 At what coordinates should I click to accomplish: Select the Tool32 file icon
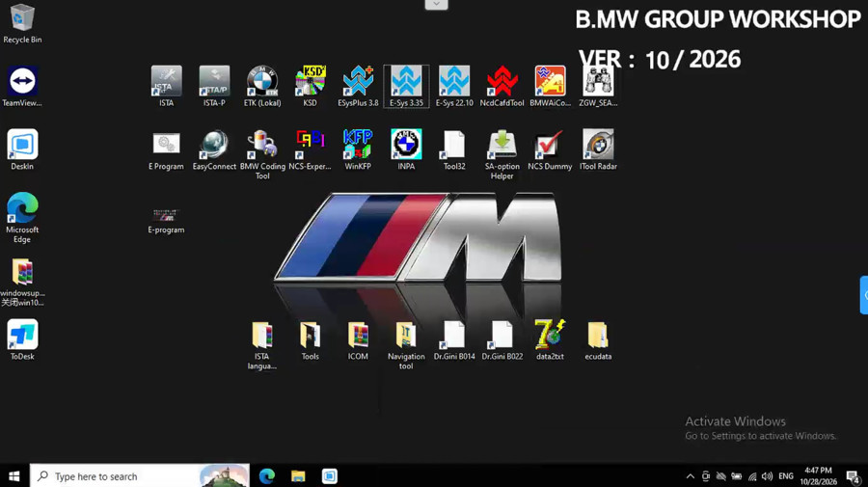pyautogui.click(x=454, y=150)
